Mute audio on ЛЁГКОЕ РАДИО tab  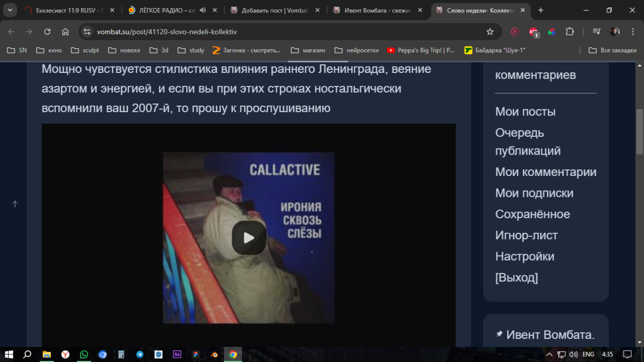tap(203, 10)
